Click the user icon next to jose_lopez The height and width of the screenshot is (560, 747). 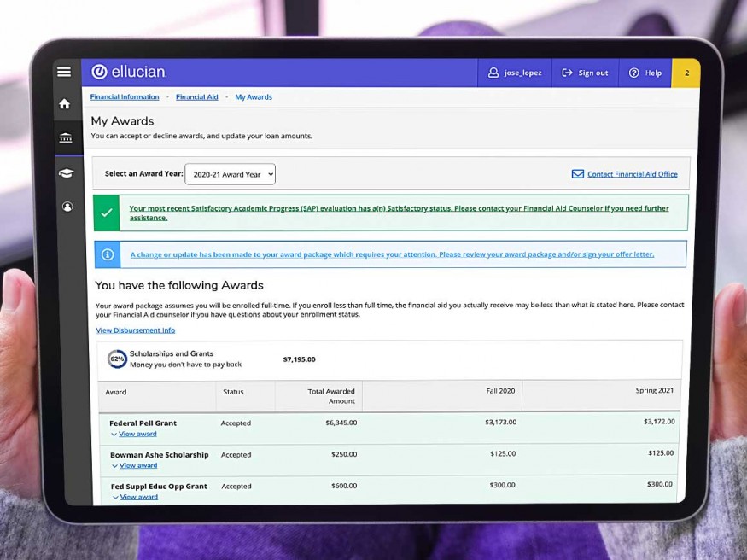click(492, 73)
